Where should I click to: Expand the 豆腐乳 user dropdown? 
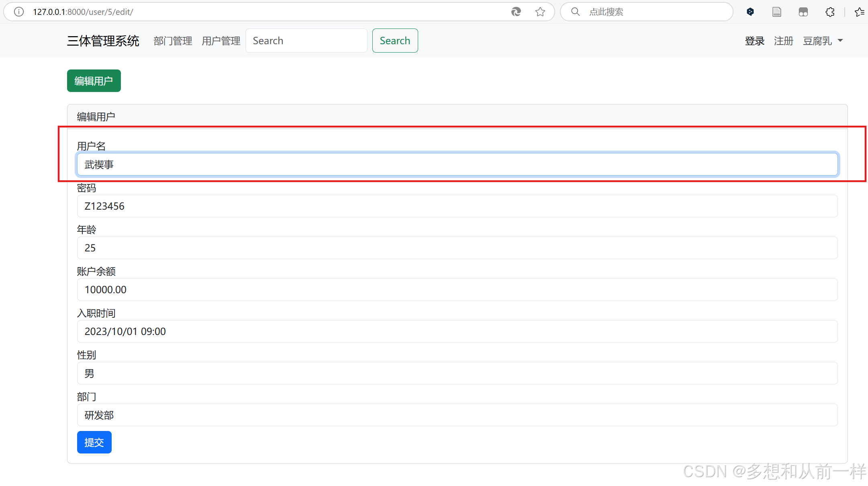click(823, 41)
